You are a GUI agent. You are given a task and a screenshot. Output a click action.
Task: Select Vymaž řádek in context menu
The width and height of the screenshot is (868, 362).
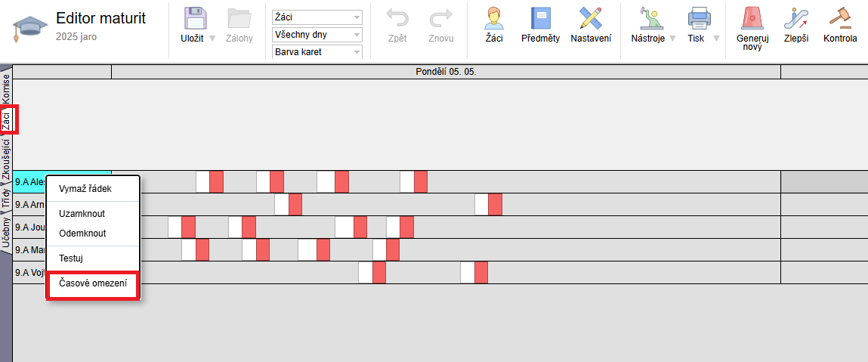pyautogui.click(x=85, y=189)
